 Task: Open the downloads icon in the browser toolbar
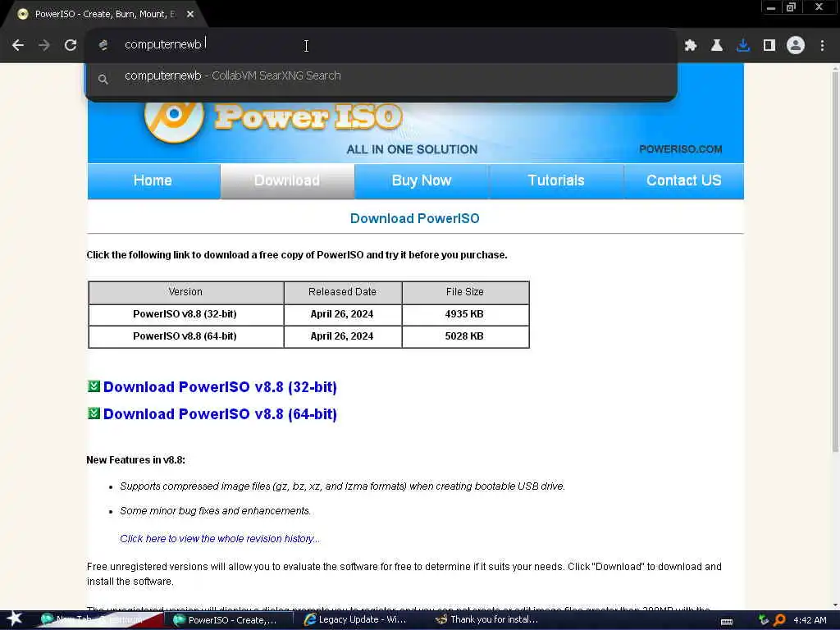(743, 46)
